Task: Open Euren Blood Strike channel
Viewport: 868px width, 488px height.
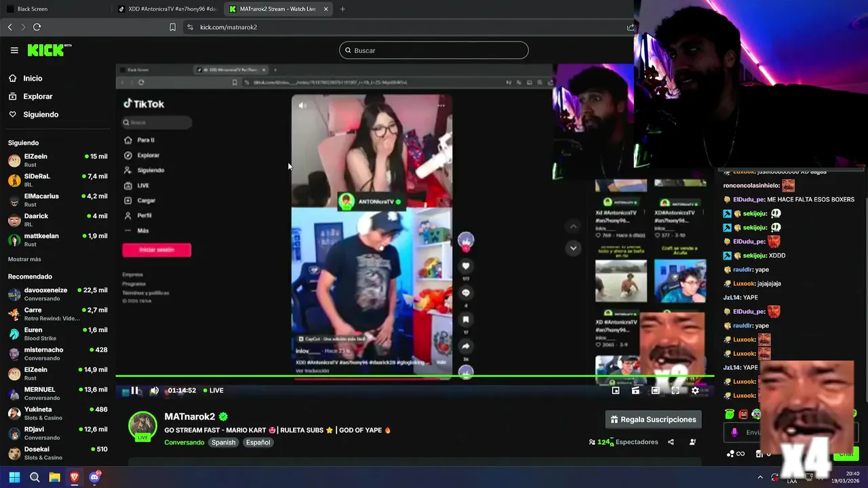Action: pyautogui.click(x=58, y=333)
